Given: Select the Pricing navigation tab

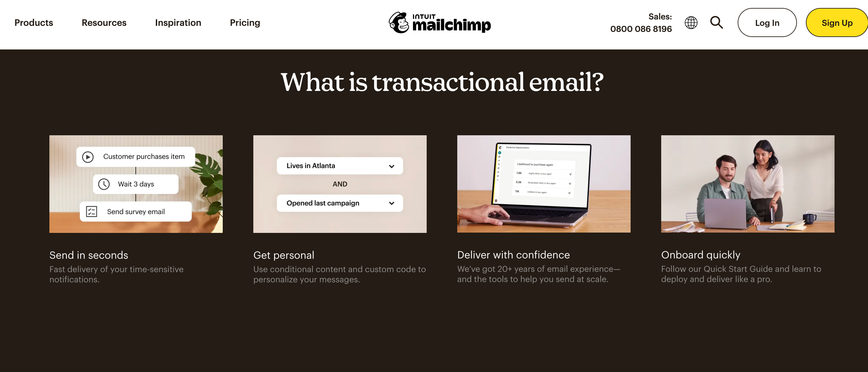Looking at the screenshot, I should click(x=245, y=23).
